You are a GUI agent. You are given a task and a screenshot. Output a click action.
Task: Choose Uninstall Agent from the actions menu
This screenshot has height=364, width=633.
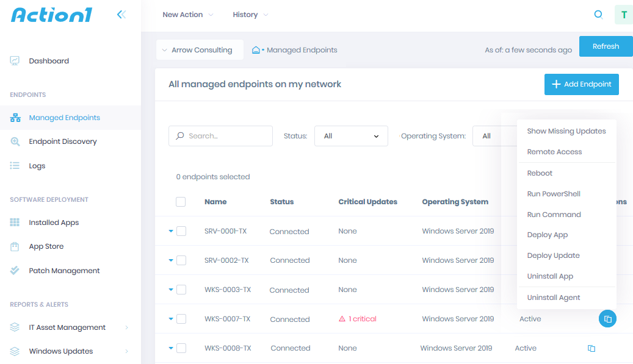553,297
